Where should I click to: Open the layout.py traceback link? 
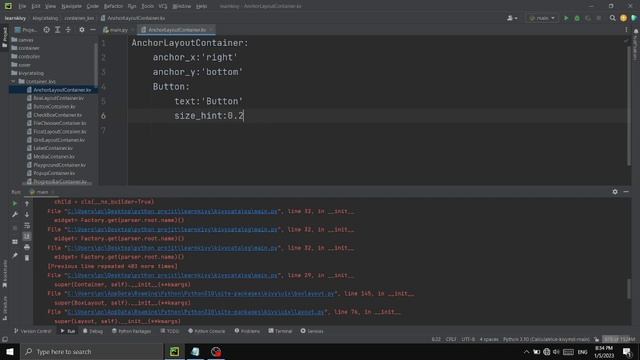(x=196, y=312)
